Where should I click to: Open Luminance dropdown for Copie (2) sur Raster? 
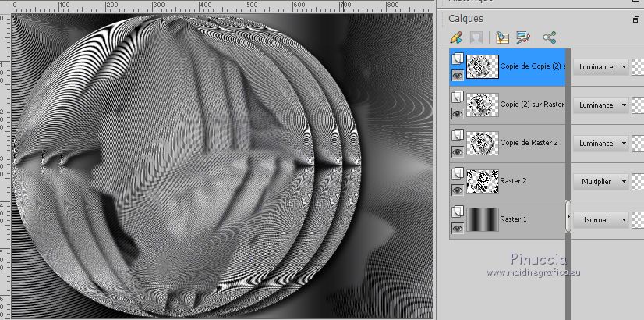[601, 105]
